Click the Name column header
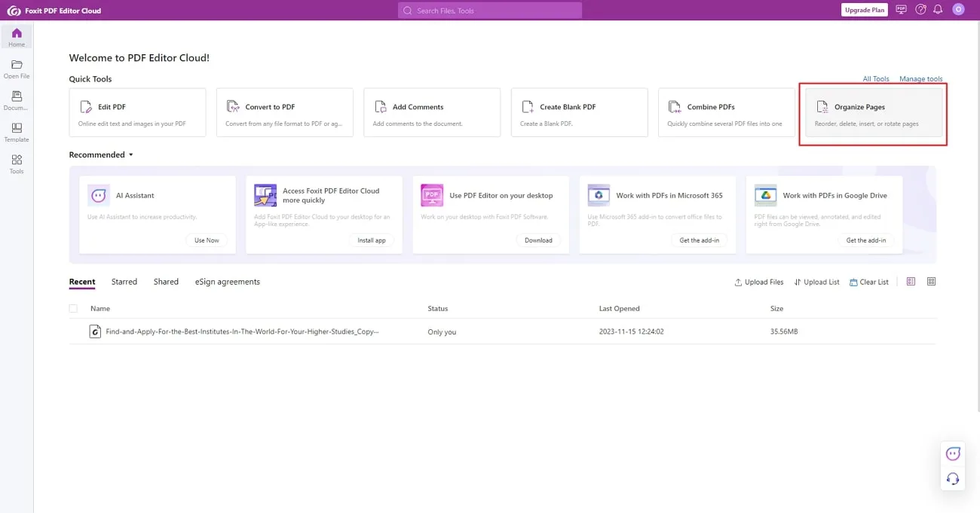Screen dimensions: 980x513 100,309
